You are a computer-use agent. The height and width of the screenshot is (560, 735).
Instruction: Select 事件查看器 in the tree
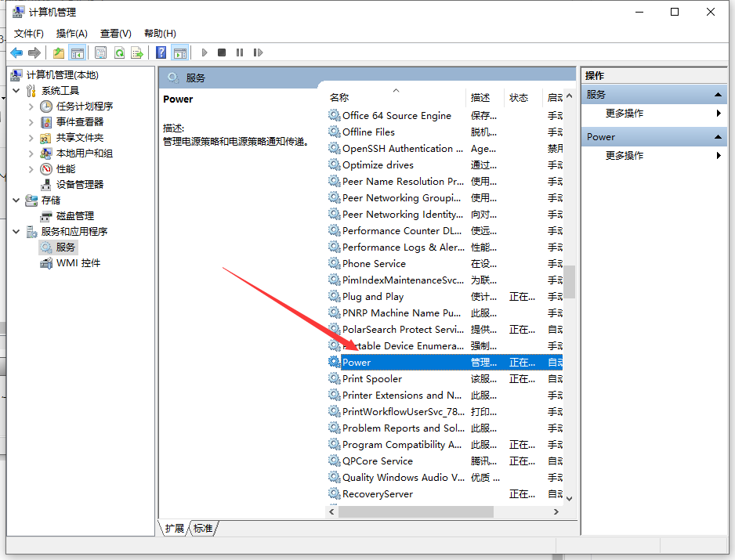[x=80, y=122]
